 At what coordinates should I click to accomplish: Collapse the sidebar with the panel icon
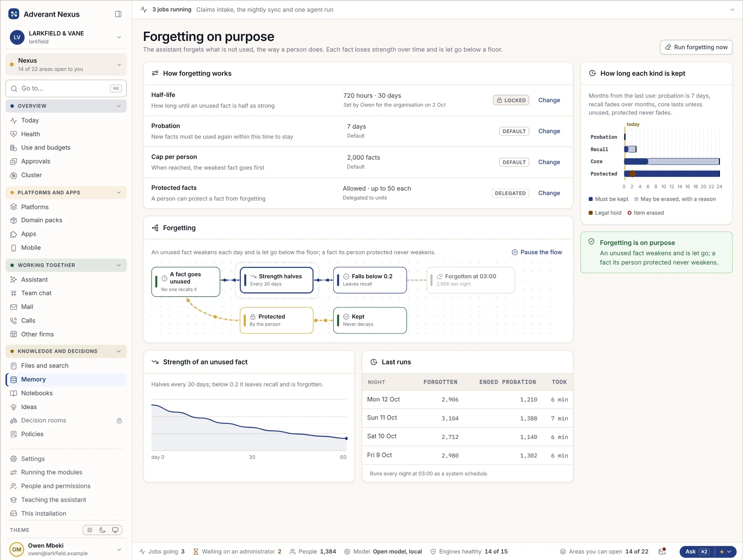click(x=118, y=14)
